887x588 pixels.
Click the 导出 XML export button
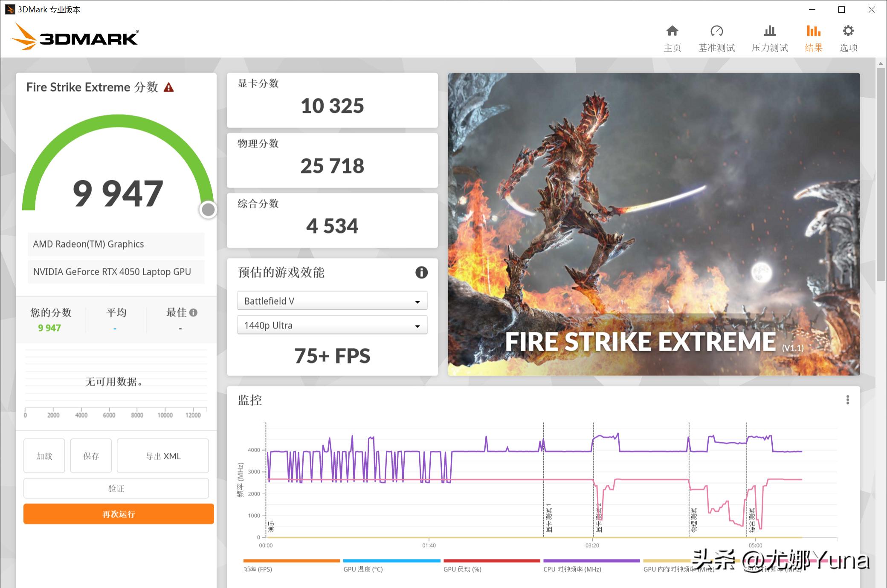click(162, 456)
